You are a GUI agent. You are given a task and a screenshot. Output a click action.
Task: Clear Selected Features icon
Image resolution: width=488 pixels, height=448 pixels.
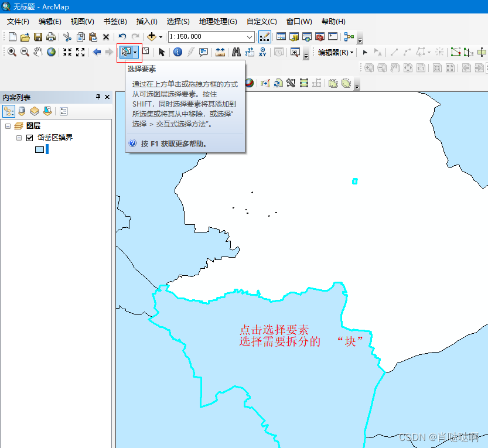146,52
